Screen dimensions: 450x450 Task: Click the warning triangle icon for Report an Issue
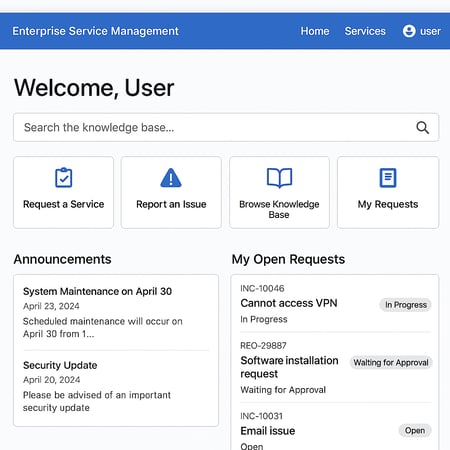[x=171, y=178]
